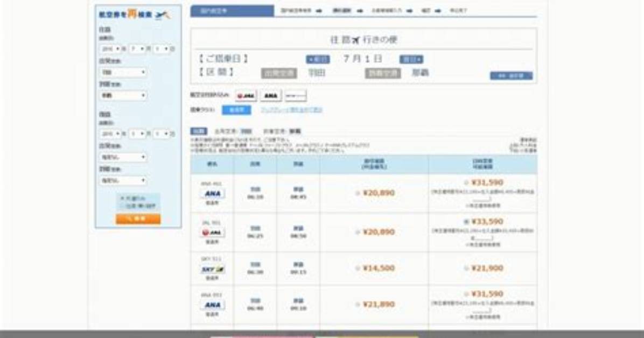Click the blue seat class button
Image resolution: width=644 pixels, height=338 pixels.
(236, 110)
